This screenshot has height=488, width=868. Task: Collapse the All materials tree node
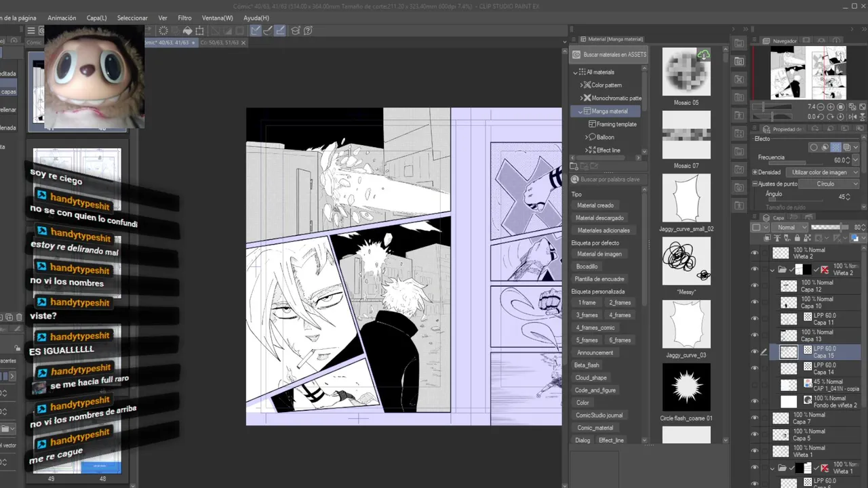pyautogui.click(x=576, y=73)
